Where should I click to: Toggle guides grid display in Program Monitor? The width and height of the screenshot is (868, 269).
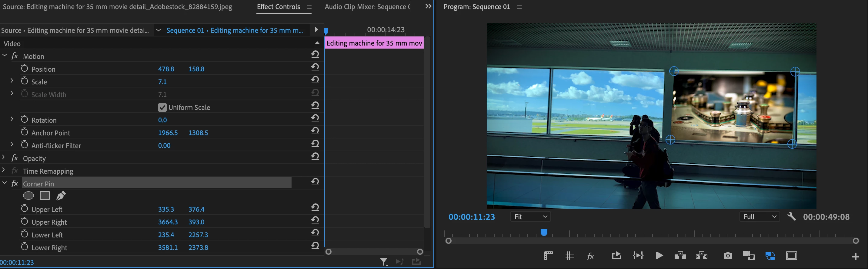point(569,256)
